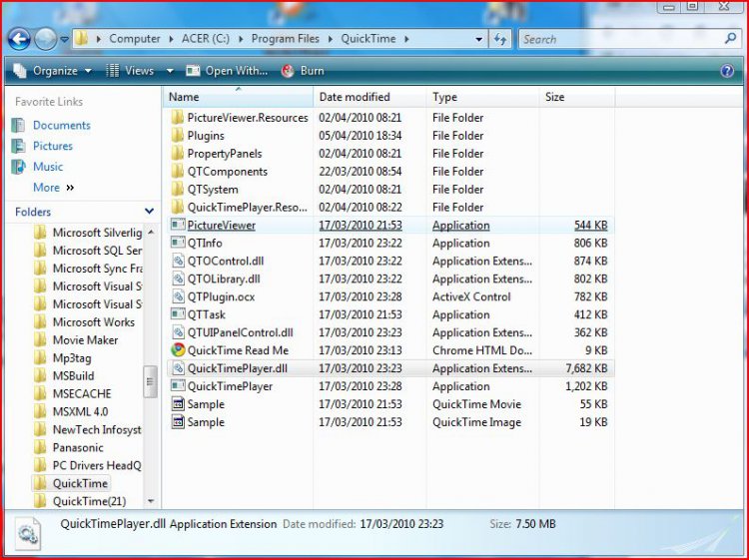Click the folder tree scroll down arrow
Viewport: 749px width, 560px height.
(x=151, y=501)
